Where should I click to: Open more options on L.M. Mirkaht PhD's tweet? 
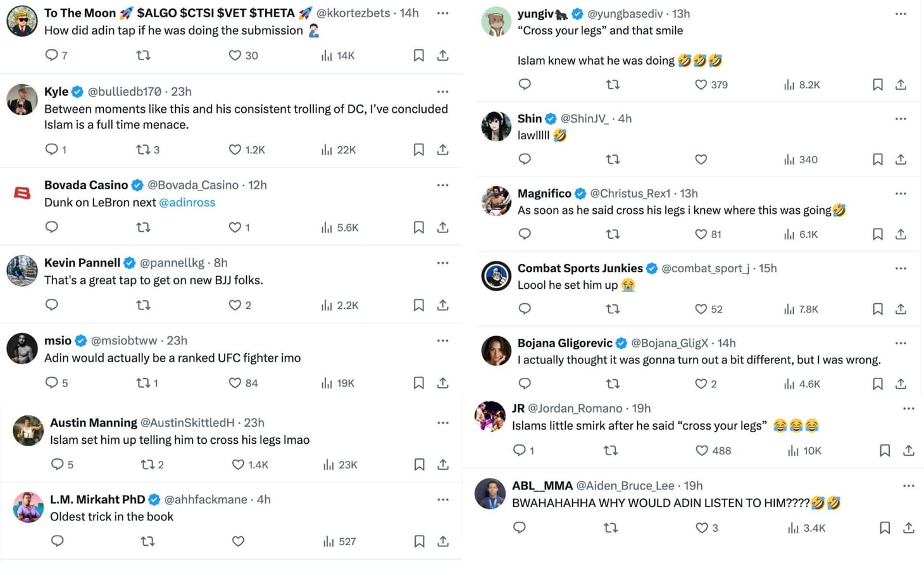coord(442,499)
